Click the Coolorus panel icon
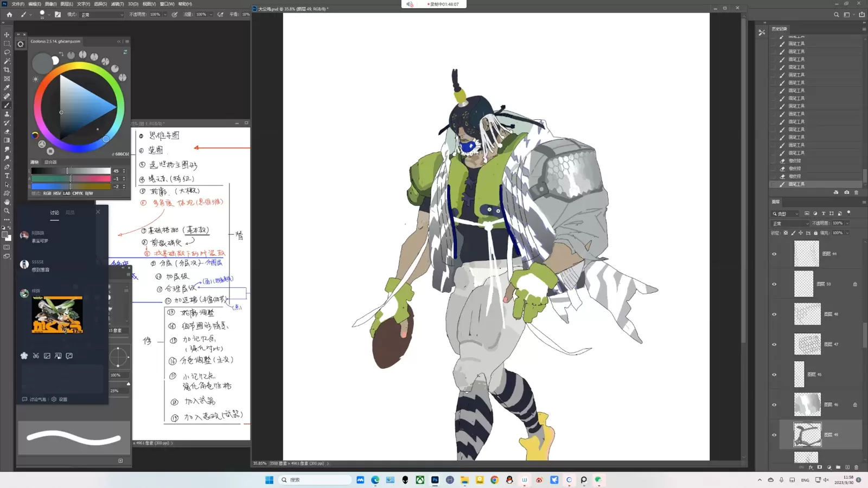The height and width of the screenshot is (488, 868). click(21, 44)
